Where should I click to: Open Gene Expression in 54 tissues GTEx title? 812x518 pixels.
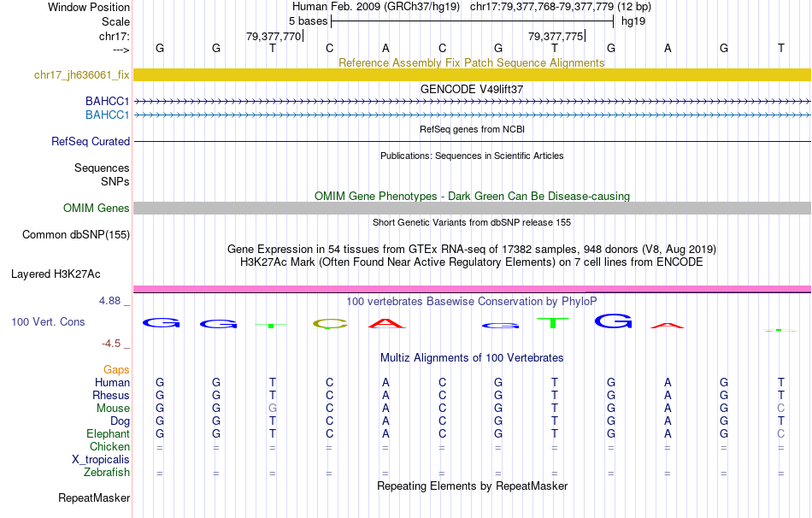(472, 249)
